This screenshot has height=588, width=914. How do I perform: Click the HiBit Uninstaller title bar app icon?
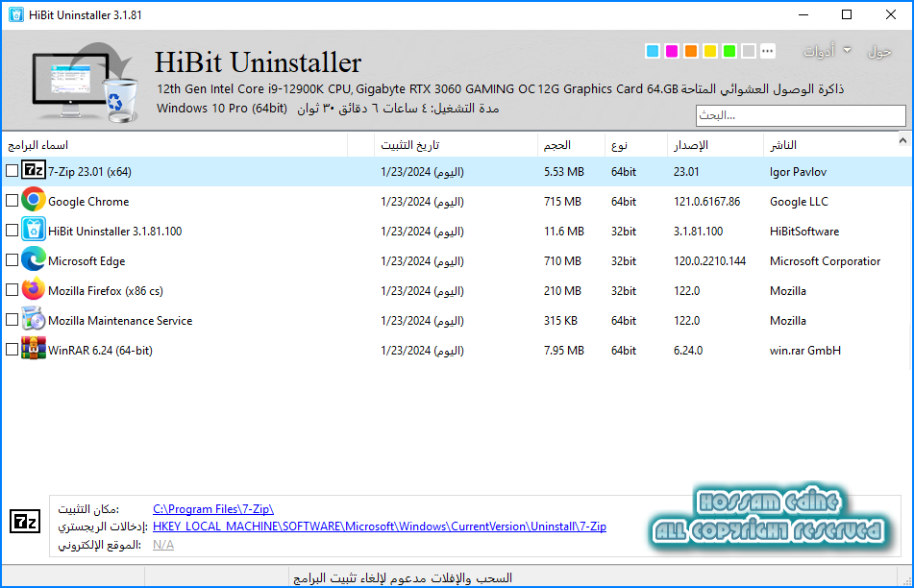16,14
